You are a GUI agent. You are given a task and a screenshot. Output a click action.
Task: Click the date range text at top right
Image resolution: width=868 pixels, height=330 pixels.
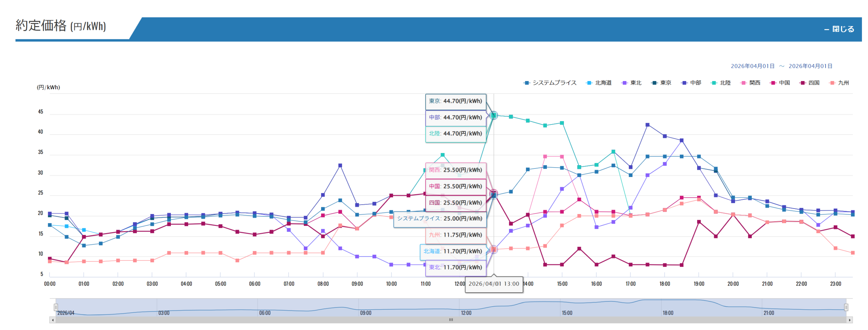click(781, 66)
